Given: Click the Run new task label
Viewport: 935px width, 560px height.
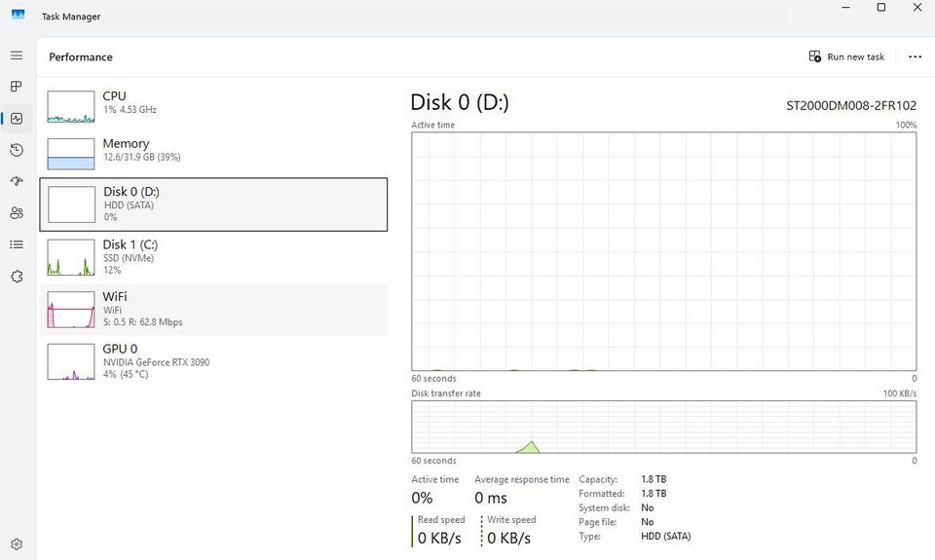Looking at the screenshot, I should 856,57.
